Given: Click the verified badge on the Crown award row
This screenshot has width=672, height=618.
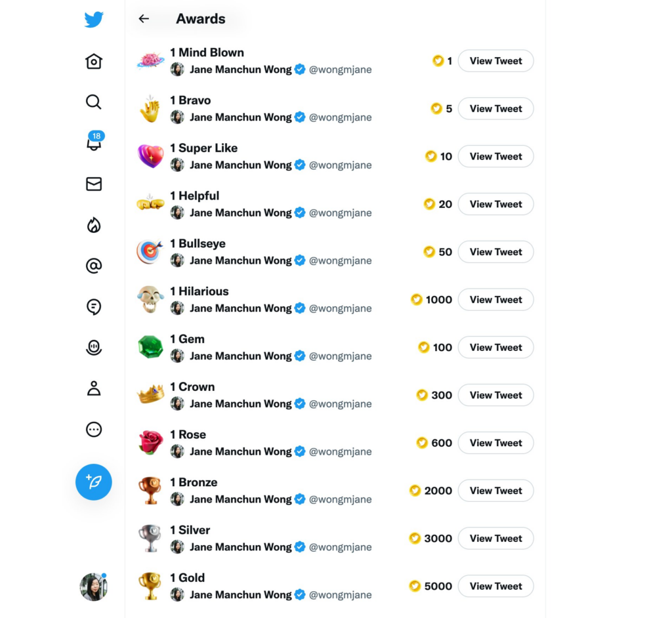Looking at the screenshot, I should point(300,403).
